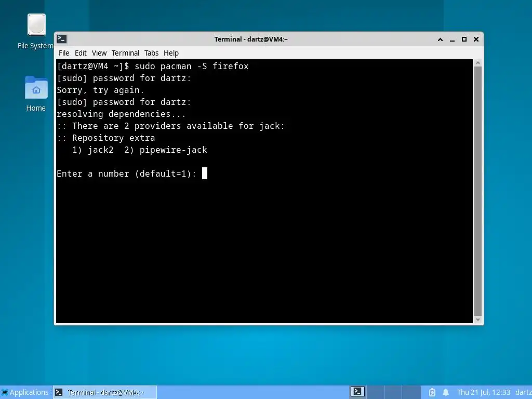This screenshot has width=532, height=399.
Task: Open the Help menu
Action: (x=171, y=53)
